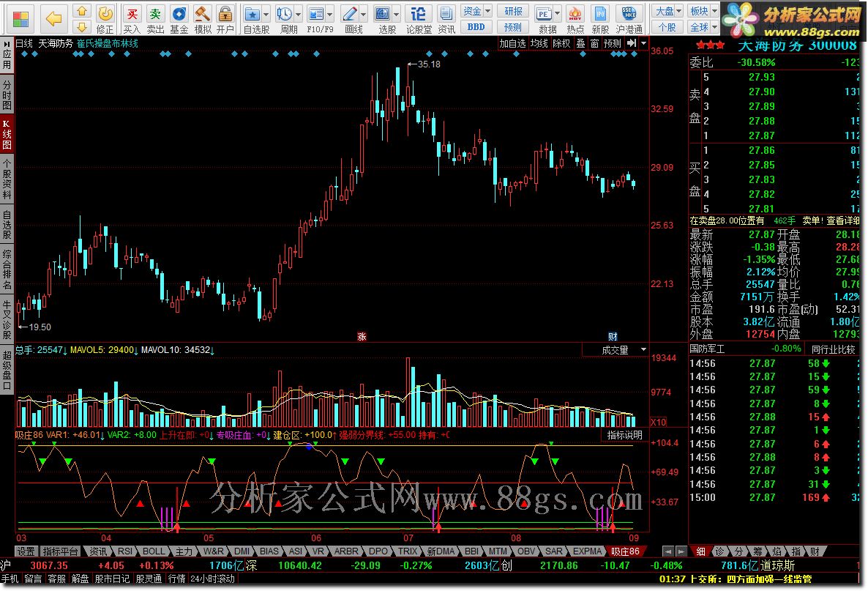Image resolution: width=868 pixels, height=591 pixels.
Task: Toggle 预测 forecast above chart
Action: click(613, 43)
